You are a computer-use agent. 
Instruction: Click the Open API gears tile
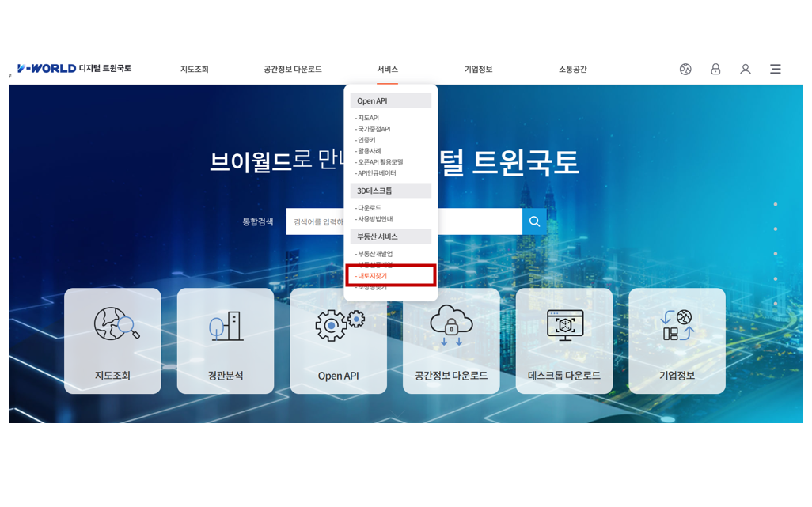point(338,341)
